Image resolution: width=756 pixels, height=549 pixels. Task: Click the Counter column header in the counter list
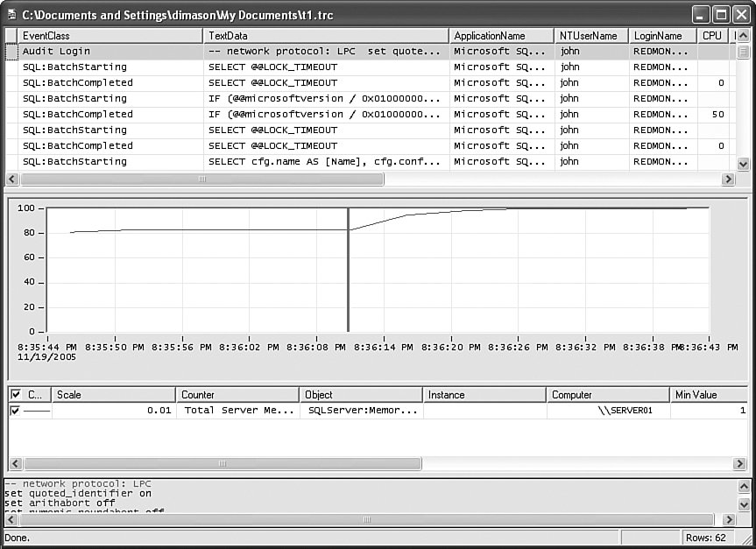237,395
